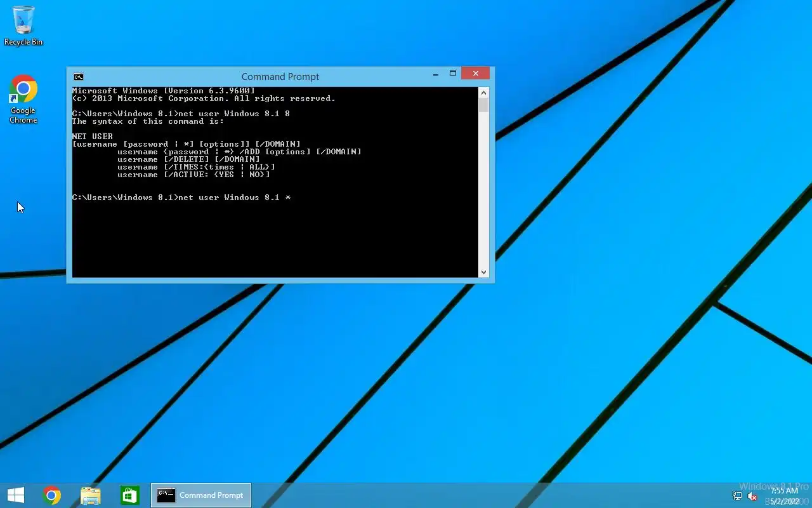Maximize the Command Prompt window
Viewport: 812px width, 508px height.
(x=453, y=74)
